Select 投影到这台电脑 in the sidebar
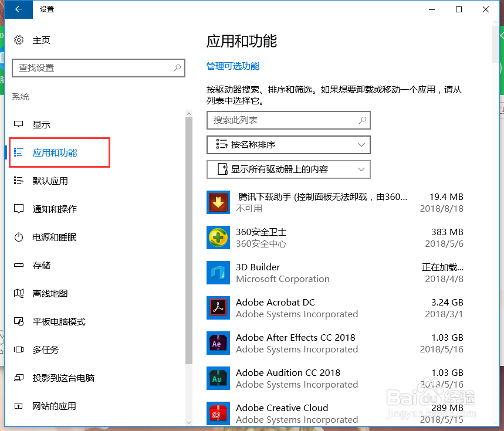The width and height of the screenshot is (504, 431). pyautogui.click(x=63, y=378)
